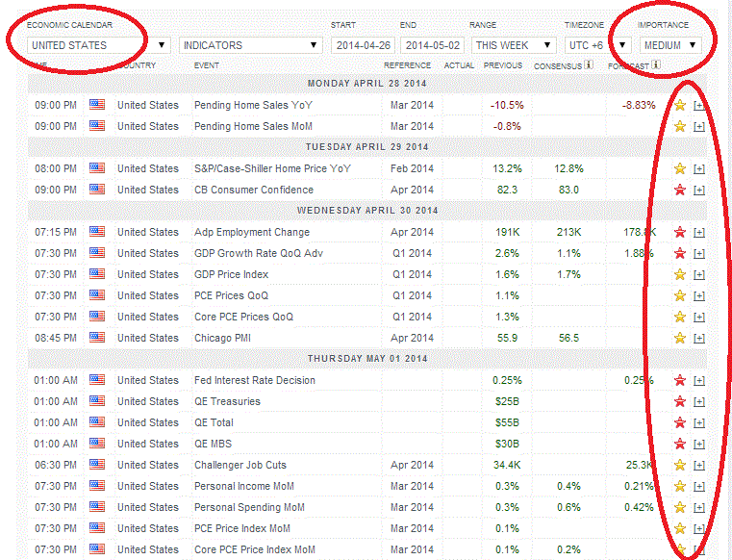This screenshot has width=732, height=560.
Task: Click the info icon next to CONSENSUS header
Action: [589, 64]
